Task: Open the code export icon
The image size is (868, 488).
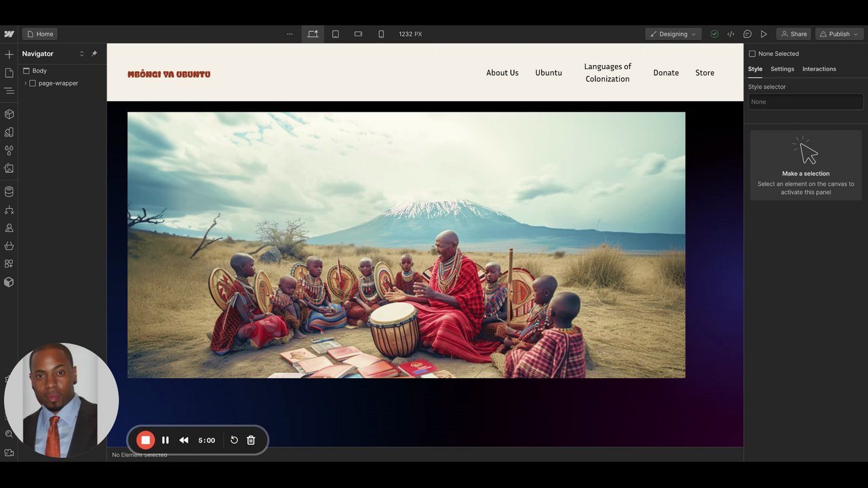Action: click(730, 34)
